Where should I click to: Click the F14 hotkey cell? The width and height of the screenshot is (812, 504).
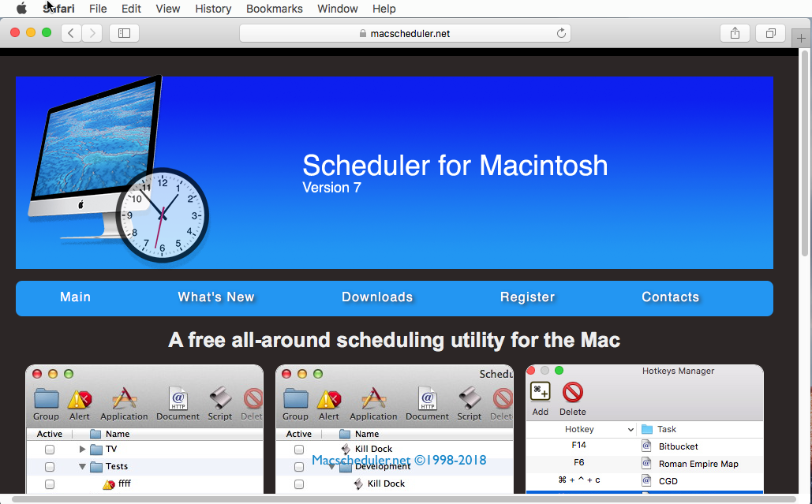pos(579,445)
